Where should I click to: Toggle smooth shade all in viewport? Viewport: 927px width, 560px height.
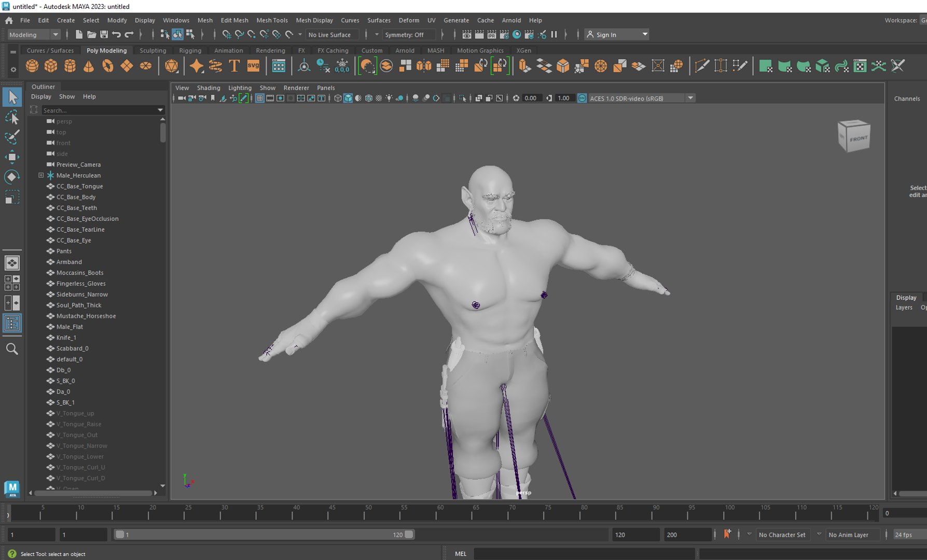348,98
